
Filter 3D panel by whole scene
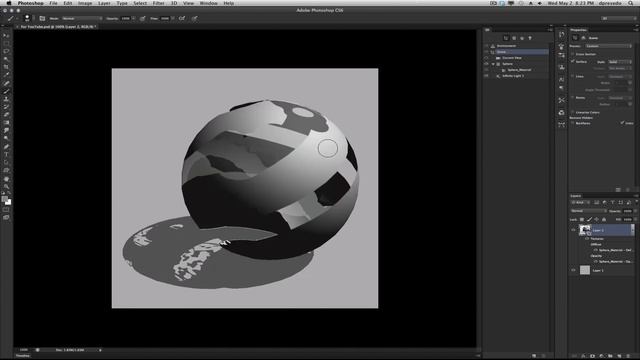click(x=506, y=38)
